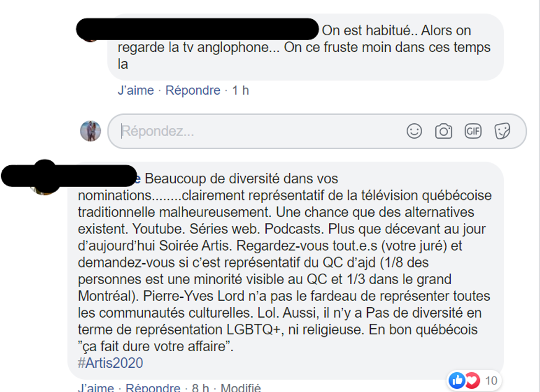
Task: Open the #Artis2020 hashtag
Action: (x=110, y=363)
